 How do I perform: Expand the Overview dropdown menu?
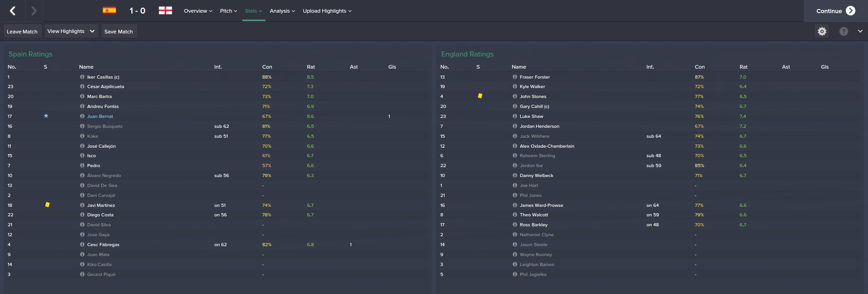pos(198,11)
